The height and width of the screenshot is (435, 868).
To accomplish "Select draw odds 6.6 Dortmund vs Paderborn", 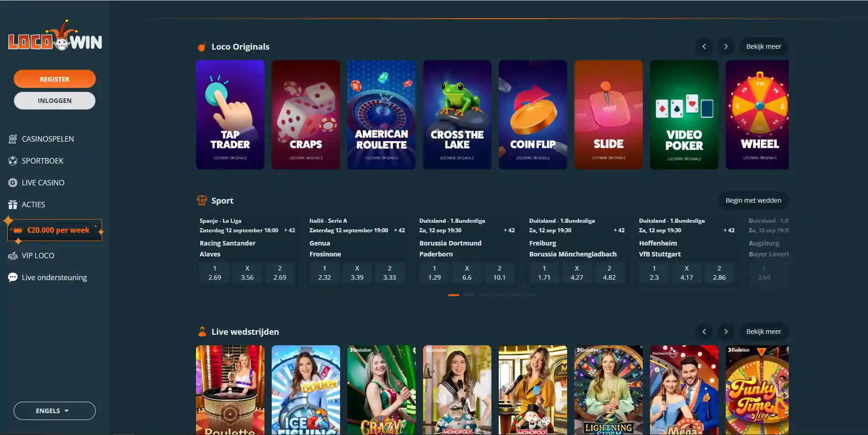I will [467, 273].
